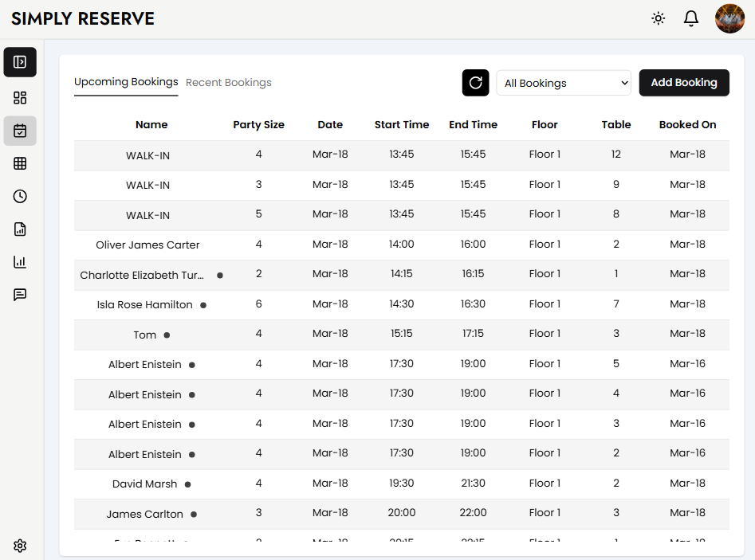Open the clock icon in sidebar

[x=20, y=196]
